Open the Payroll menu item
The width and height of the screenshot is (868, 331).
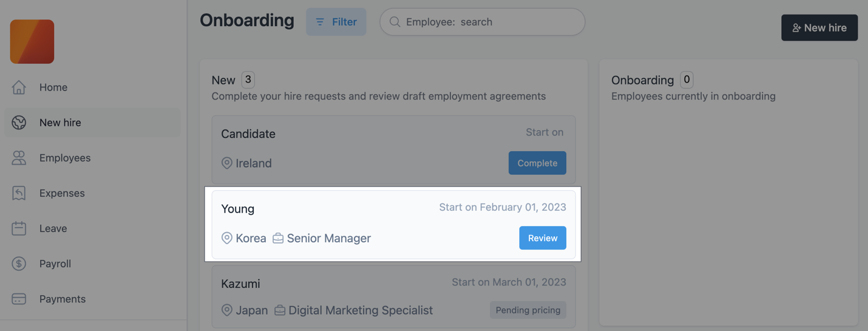55,264
